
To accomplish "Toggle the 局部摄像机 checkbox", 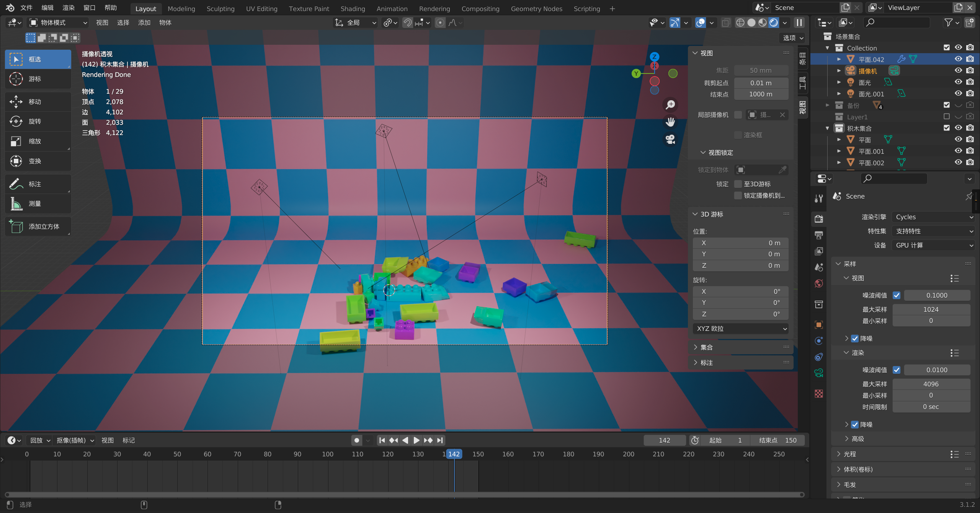I will tap(738, 115).
